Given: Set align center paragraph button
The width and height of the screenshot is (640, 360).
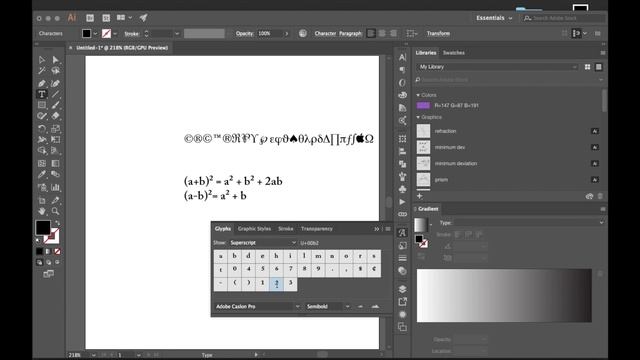Looking at the screenshot, I should pos(382,33).
